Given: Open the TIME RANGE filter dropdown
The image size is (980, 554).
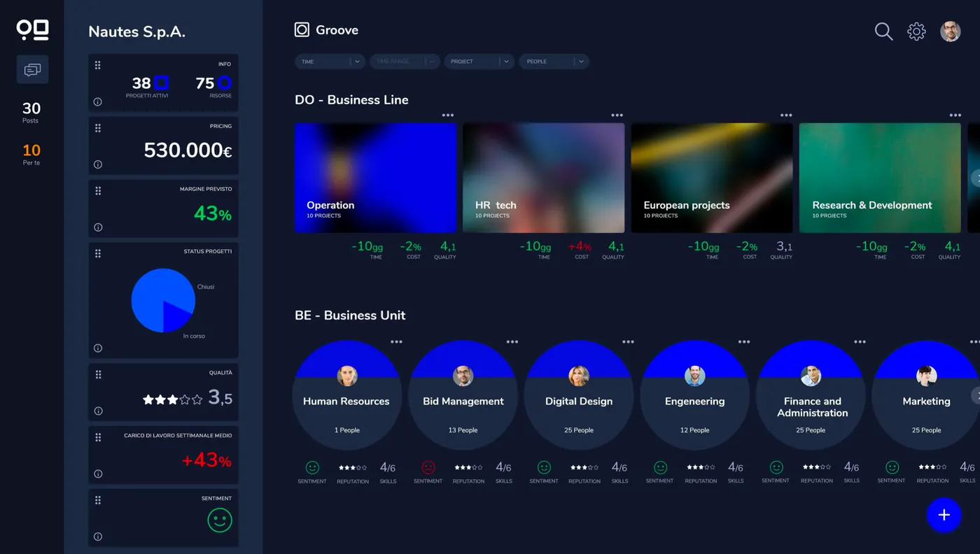Looking at the screenshot, I should tap(405, 62).
